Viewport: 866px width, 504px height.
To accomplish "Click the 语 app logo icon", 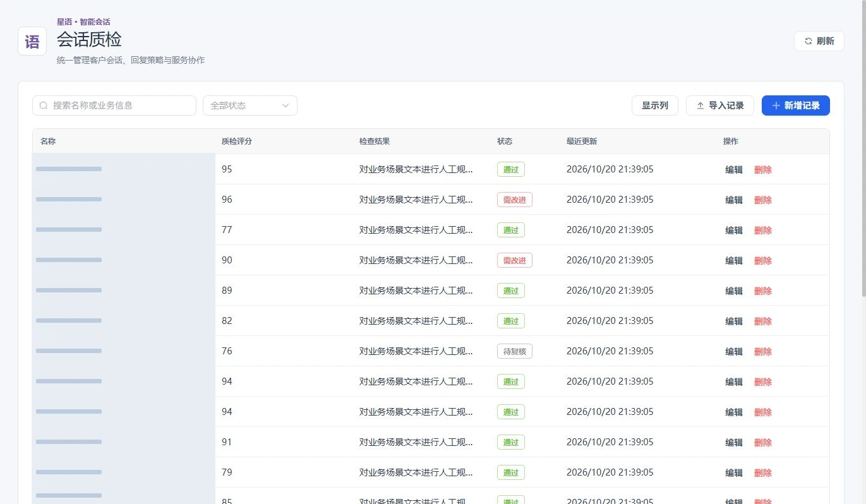I will pos(32,41).
